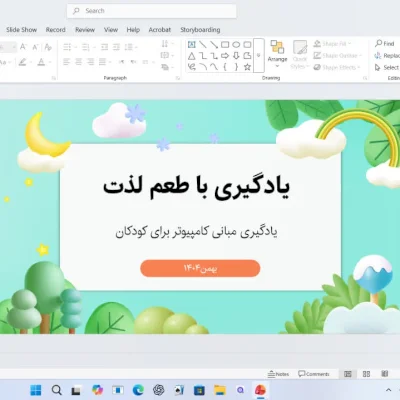Pick the star shape from shapes gallery
400x400 pixels.
[247, 67]
